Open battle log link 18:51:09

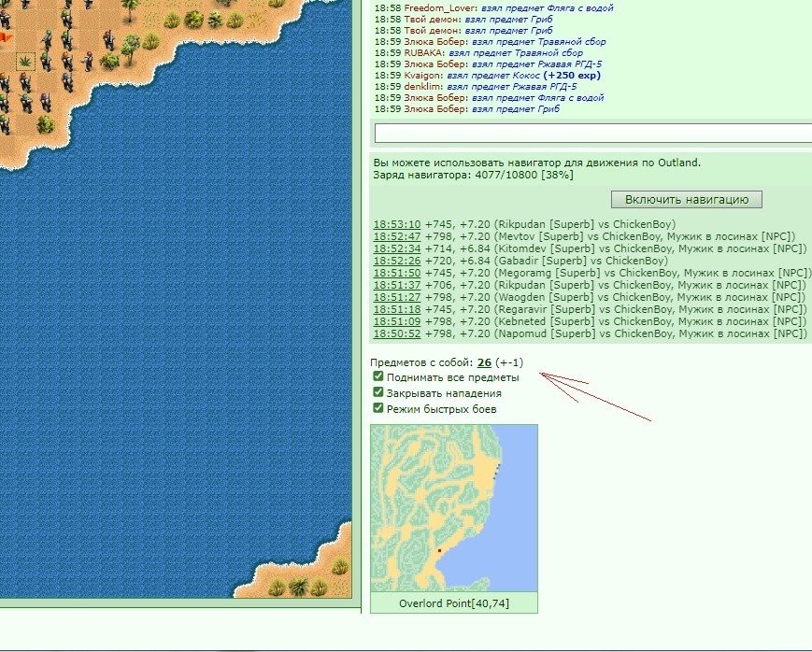(x=397, y=321)
